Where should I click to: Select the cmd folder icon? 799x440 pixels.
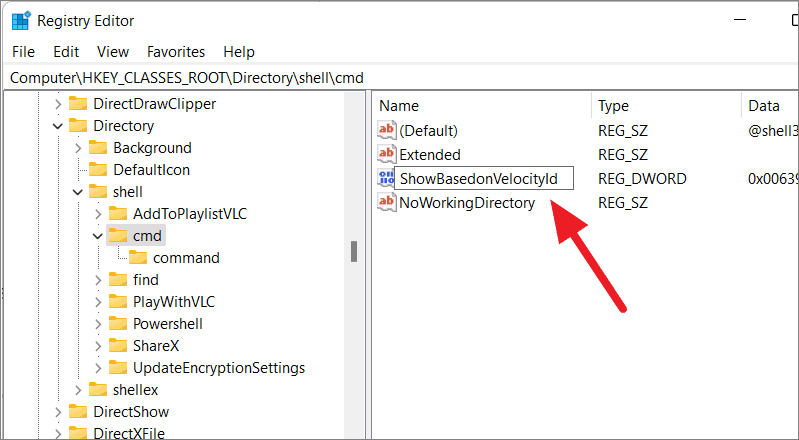(x=118, y=236)
